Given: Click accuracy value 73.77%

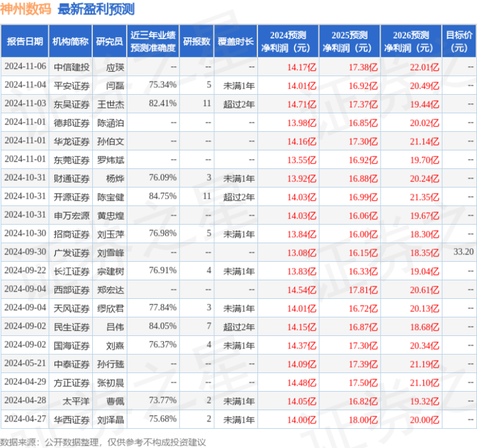Looking at the screenshot, I should 163,400.
